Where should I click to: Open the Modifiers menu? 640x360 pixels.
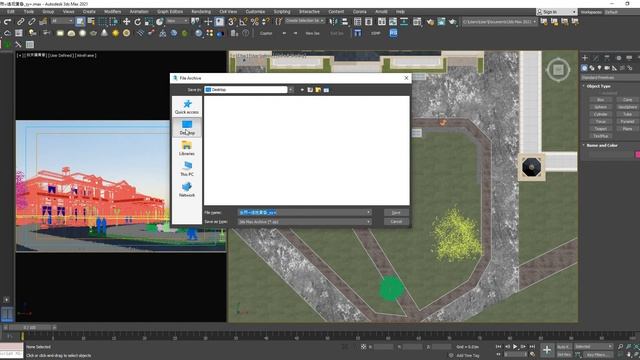(112, 12)
